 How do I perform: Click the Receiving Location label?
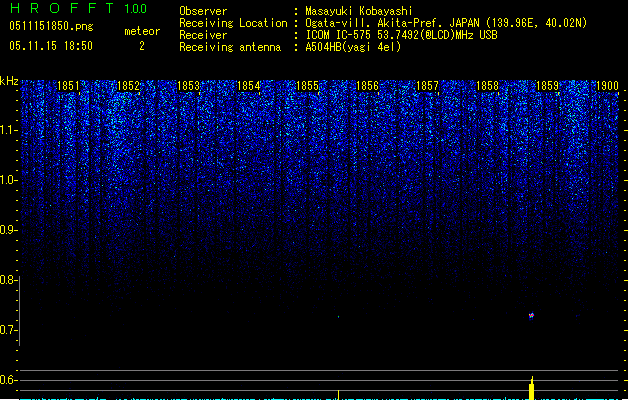[x=233, y=23]
